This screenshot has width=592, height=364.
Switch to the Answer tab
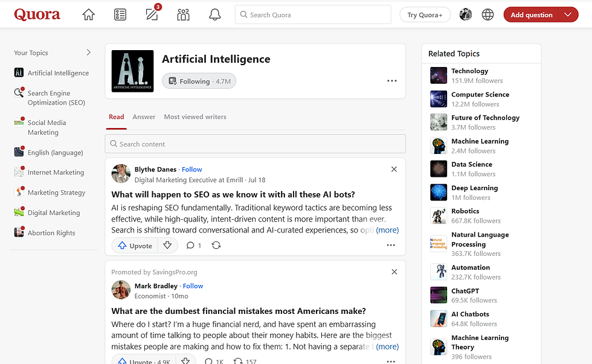pos(144,117)
